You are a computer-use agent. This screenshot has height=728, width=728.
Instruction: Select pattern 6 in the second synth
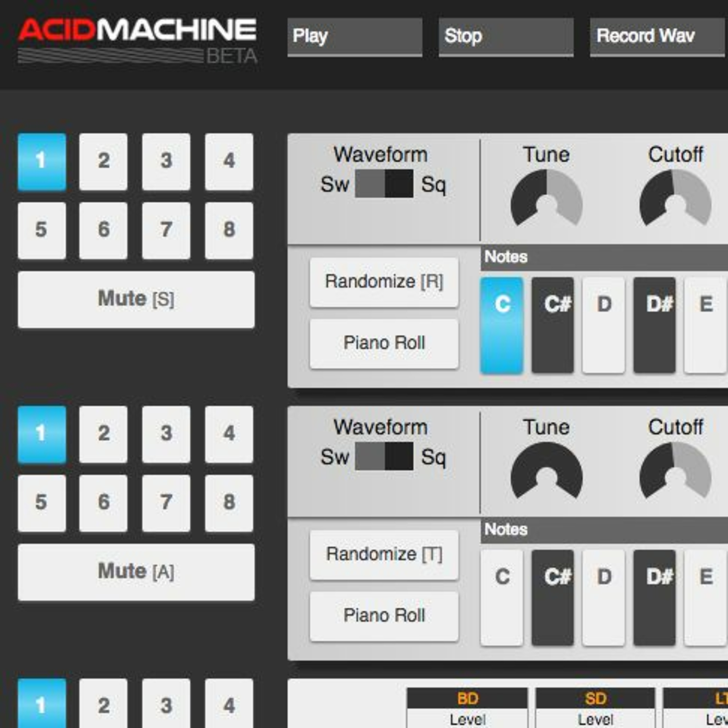pos(104,503)
